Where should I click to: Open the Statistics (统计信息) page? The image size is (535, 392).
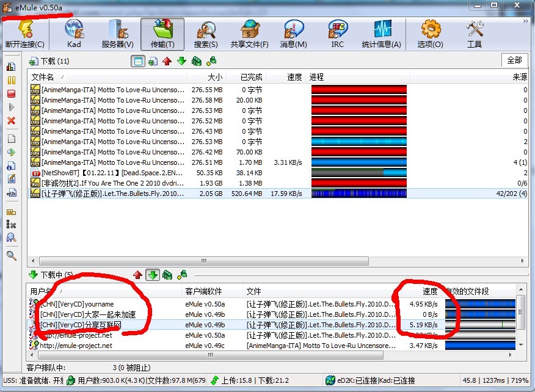tap(381, 34)
